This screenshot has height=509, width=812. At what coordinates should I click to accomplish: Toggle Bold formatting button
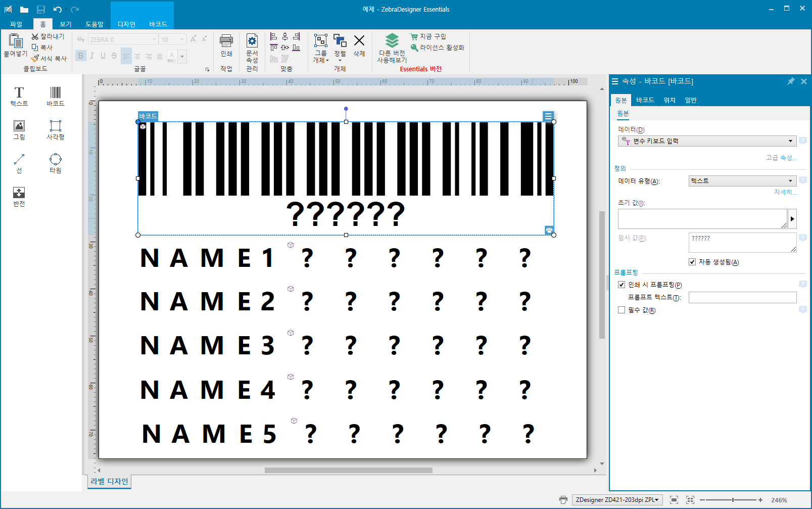point(81,56)
